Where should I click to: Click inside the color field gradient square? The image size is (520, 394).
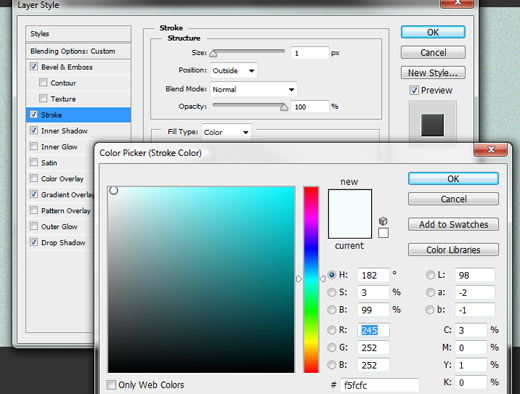point(201,280)
